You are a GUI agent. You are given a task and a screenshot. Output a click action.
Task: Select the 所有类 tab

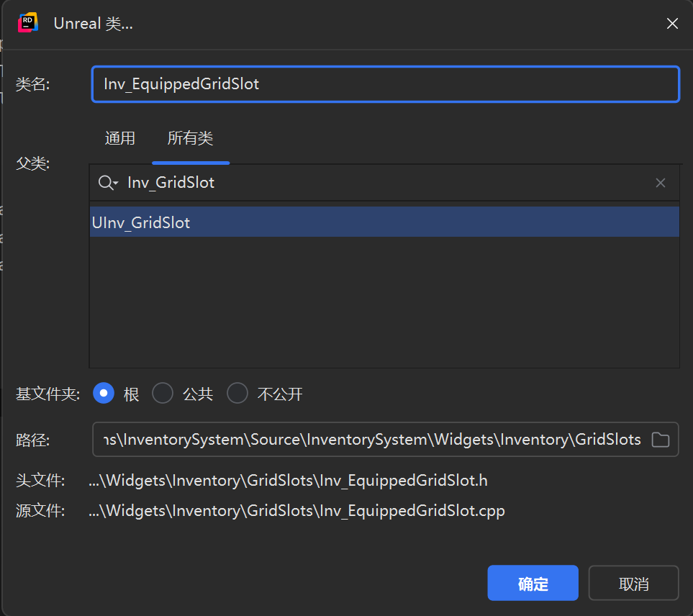(191, 138)
